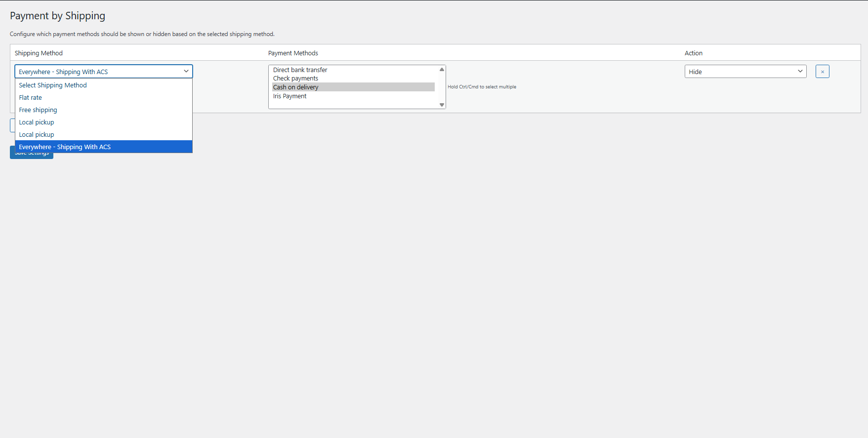Select Flat rate shipping option
The width and height of the screenshot is (868, 438).
31,98
